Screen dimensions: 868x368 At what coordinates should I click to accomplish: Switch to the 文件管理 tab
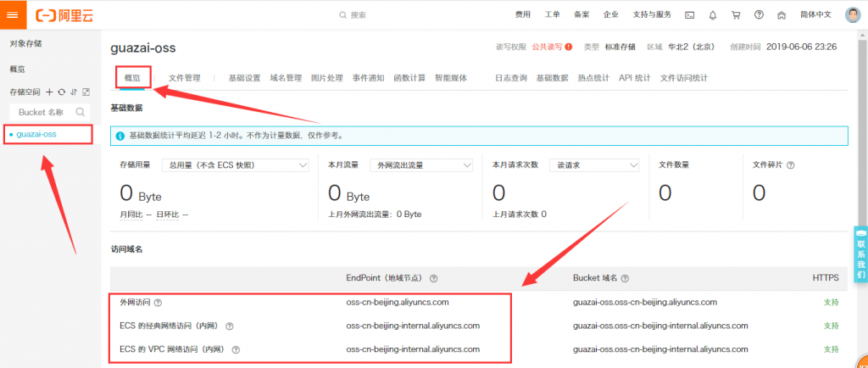[184, 78]
